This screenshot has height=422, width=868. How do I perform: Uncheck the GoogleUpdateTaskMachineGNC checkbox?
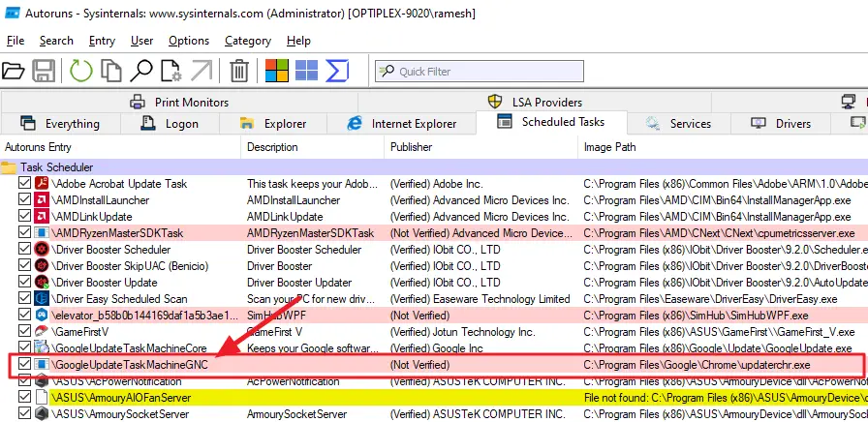(x=24, y=365)
